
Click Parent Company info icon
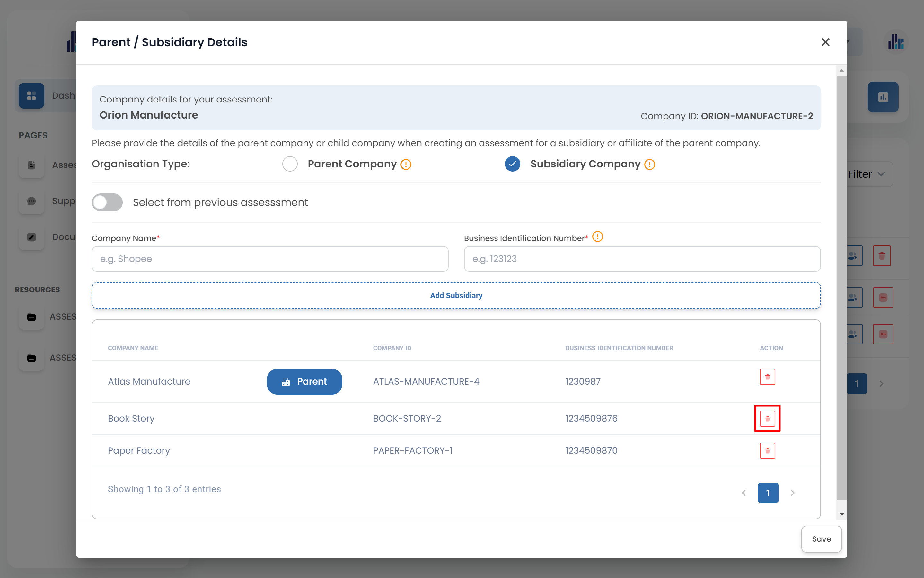coord(405,165)
